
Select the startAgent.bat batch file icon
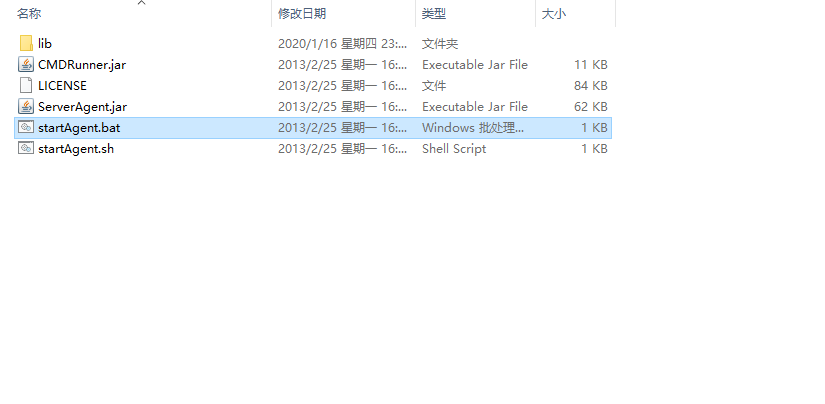click(26, 127)
